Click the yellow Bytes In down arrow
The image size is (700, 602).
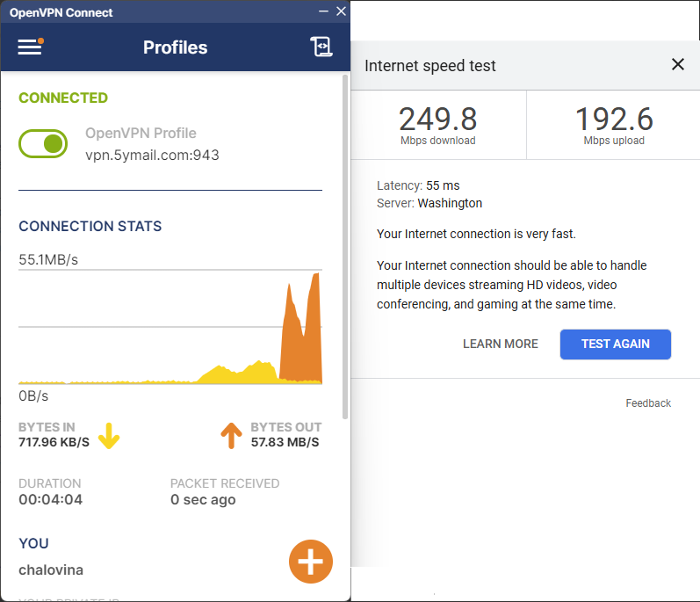[x=108, y=435]
